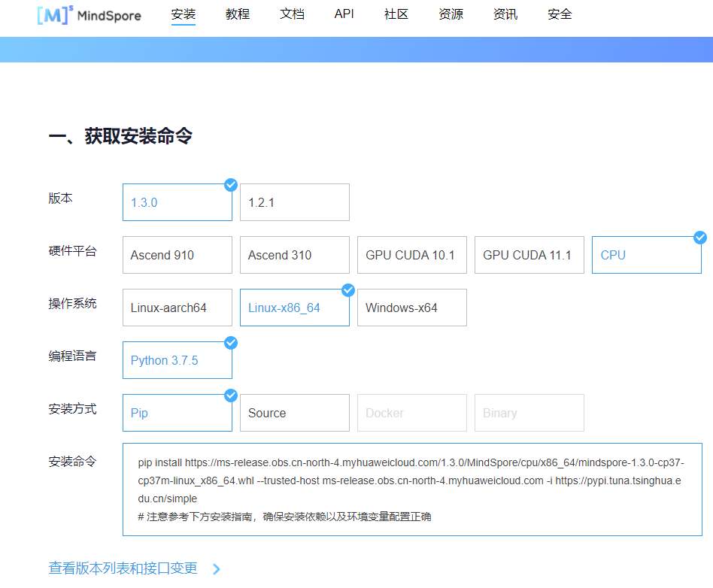
Task: Click the checkmark badge on Linux-x86_64
Action: pos(348,290)
